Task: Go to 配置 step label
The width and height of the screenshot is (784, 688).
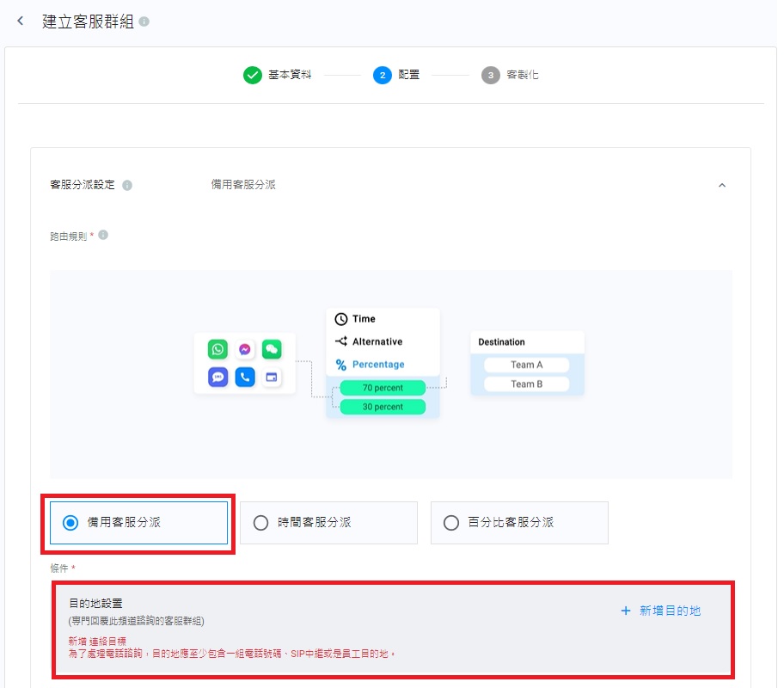Action: 408,75
